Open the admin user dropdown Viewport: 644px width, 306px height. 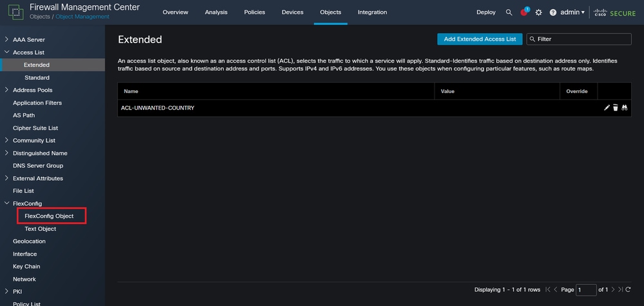coord(572,12)
